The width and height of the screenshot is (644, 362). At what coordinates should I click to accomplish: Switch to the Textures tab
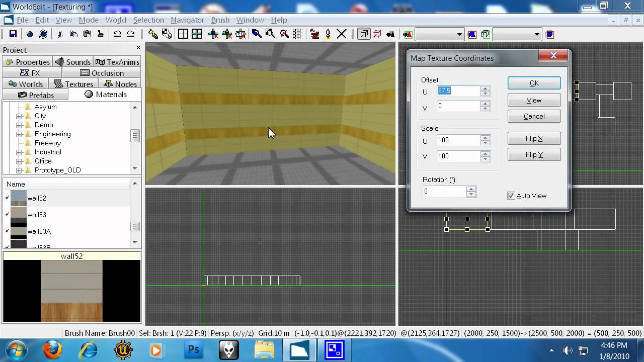73,84
